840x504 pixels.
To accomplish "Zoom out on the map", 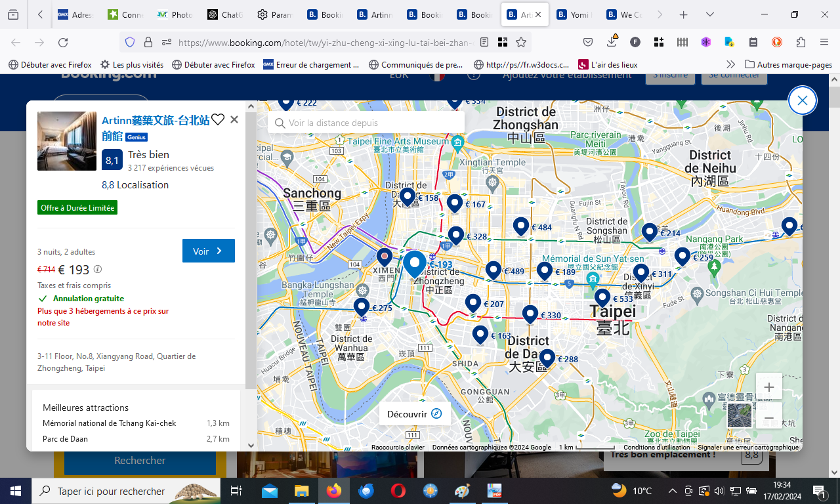I will tap(769, 417).
